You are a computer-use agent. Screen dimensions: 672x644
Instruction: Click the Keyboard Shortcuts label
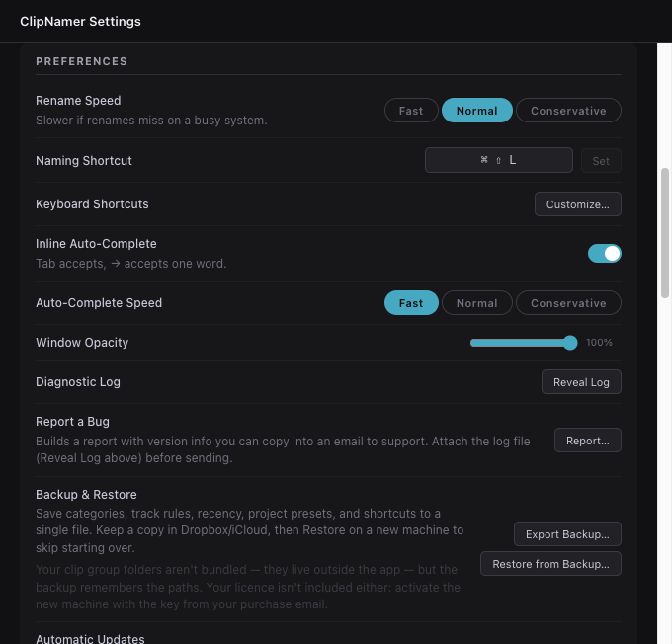click(x=92, y=204)
